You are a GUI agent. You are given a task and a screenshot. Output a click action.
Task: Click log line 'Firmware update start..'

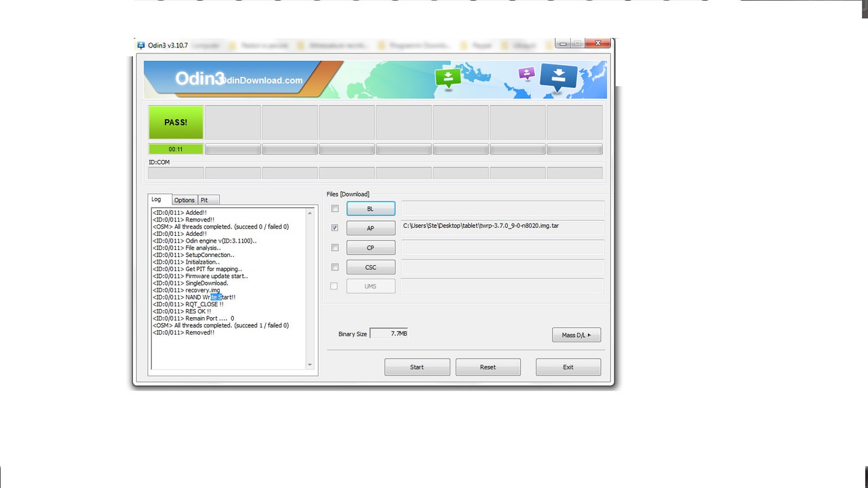200,276
